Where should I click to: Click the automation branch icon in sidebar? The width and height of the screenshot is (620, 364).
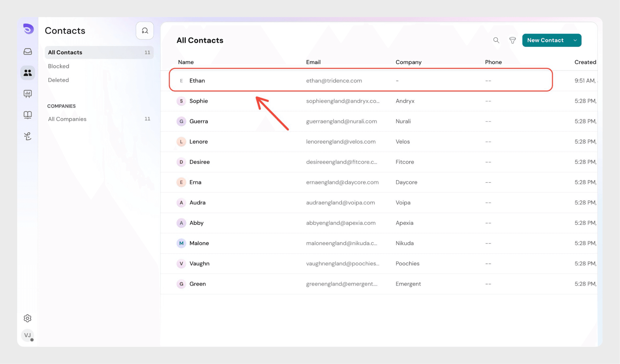coord(28,136)
